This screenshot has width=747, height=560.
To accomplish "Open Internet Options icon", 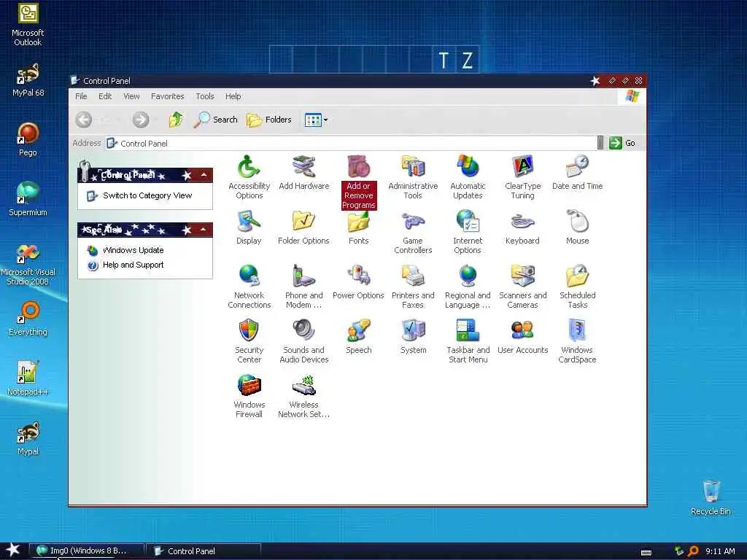I will tap(468, 231).
